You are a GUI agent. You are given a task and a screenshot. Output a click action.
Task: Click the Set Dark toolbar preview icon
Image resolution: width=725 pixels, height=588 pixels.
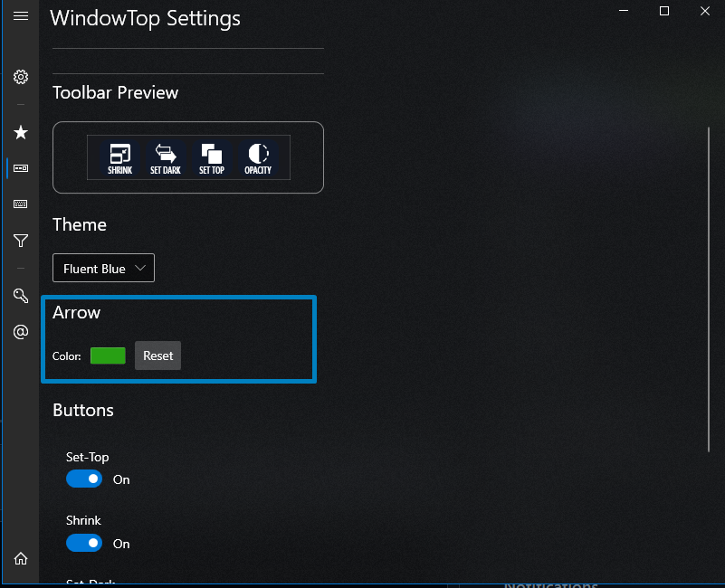click(x=165, y=156)
